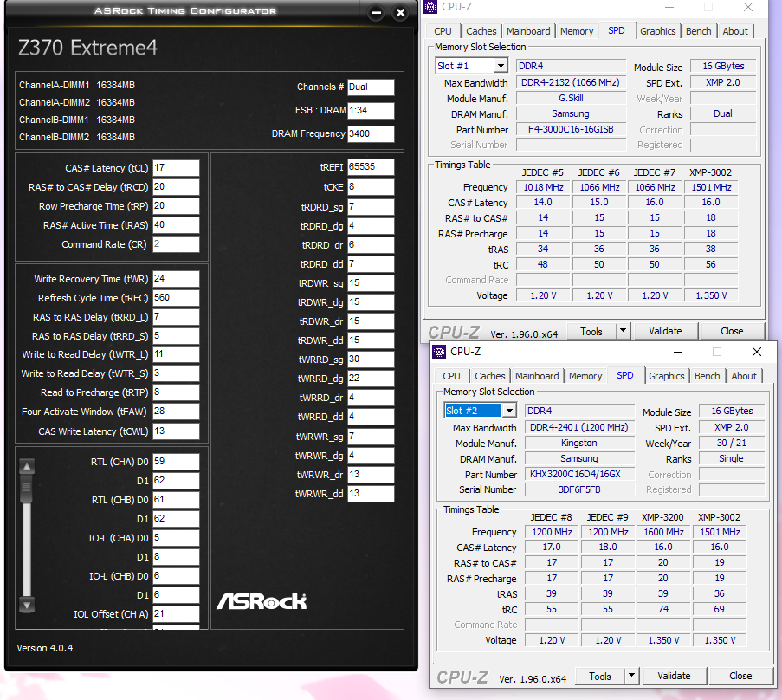Click CAS# Latency (tCL) field showing 17
This screenshot has width=782, height=700.
pos(176,168)
